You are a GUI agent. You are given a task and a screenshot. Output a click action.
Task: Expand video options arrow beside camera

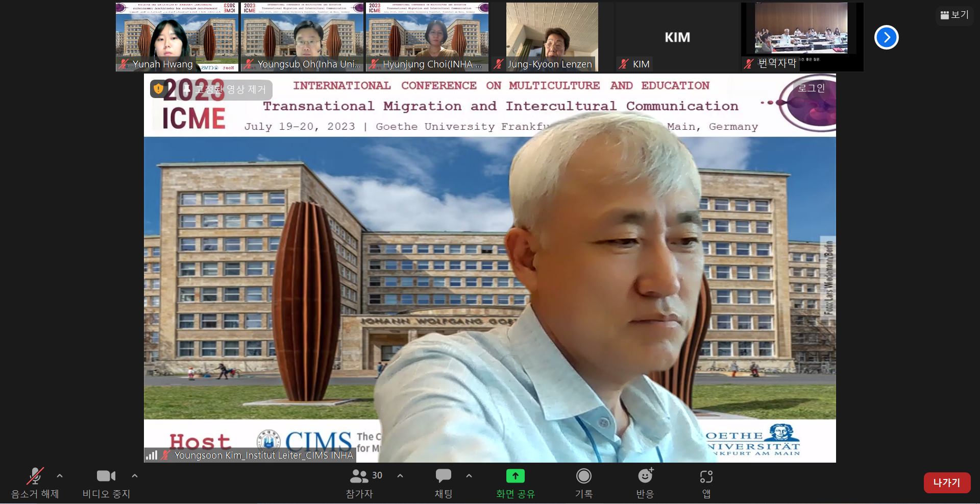(x=135, y=476)
